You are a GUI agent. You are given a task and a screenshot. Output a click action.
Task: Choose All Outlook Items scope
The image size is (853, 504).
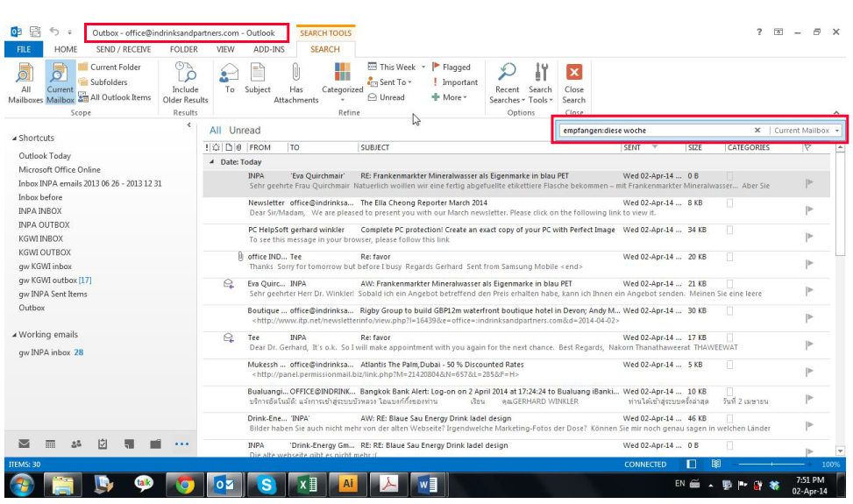coord(115,97)
